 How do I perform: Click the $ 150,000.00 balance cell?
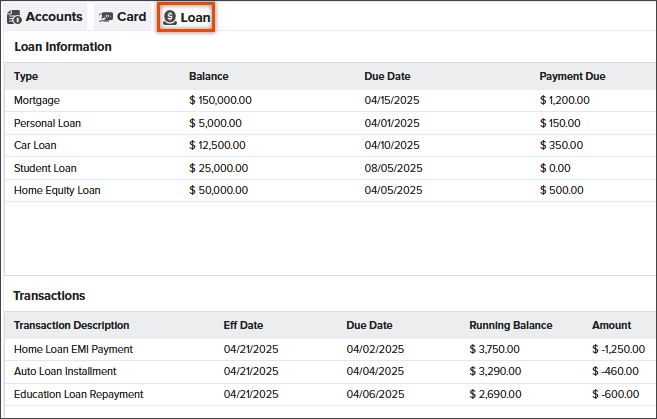(220, 101)
